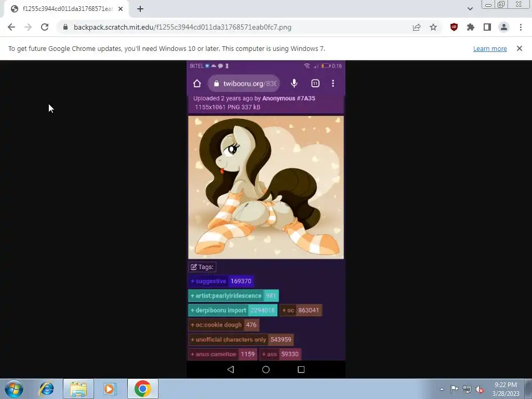Open the Chrome profile avatar

pyautogui.click(x=504, y=27)
